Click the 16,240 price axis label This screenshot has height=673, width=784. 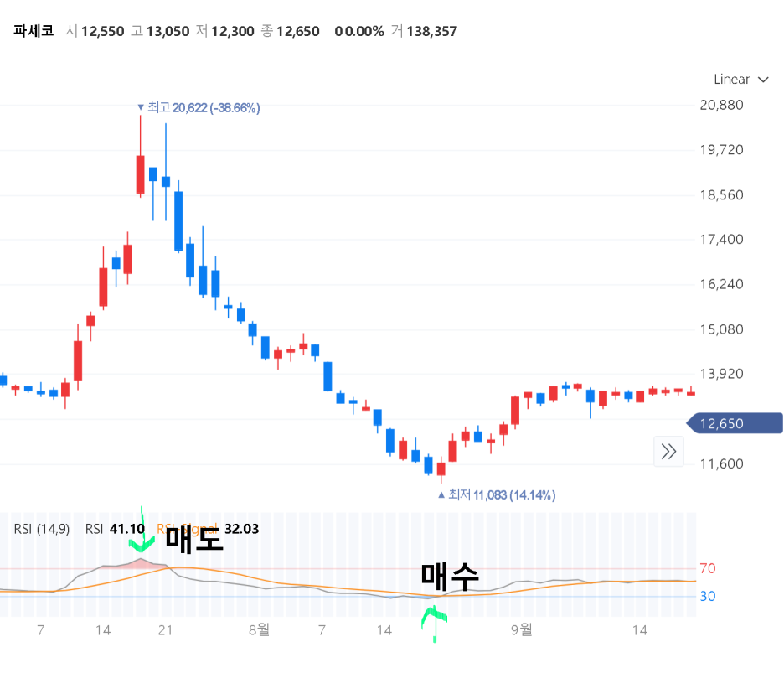point(721,284)
